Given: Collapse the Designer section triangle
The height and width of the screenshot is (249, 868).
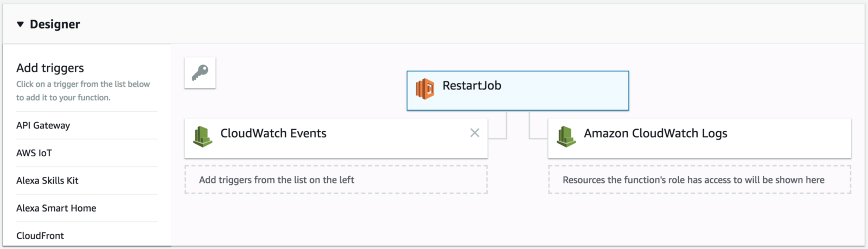Looking at the screenshot, I should pos(21,24).
